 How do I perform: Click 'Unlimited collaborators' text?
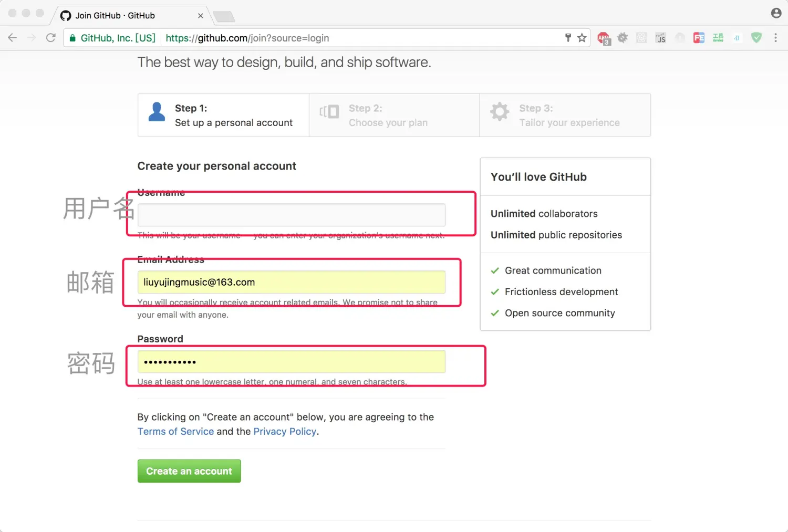click(544, 214)
